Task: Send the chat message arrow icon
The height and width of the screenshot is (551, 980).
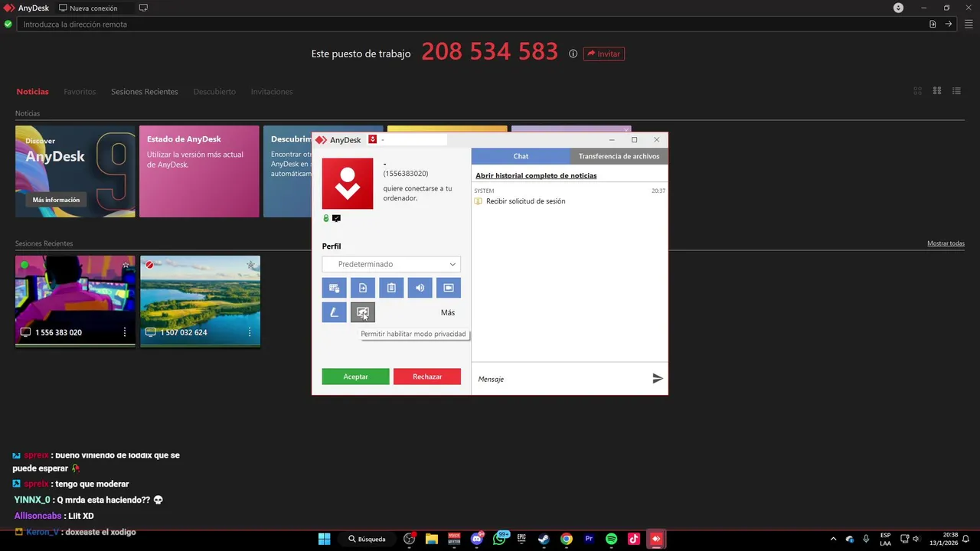Action: point(657,379)
